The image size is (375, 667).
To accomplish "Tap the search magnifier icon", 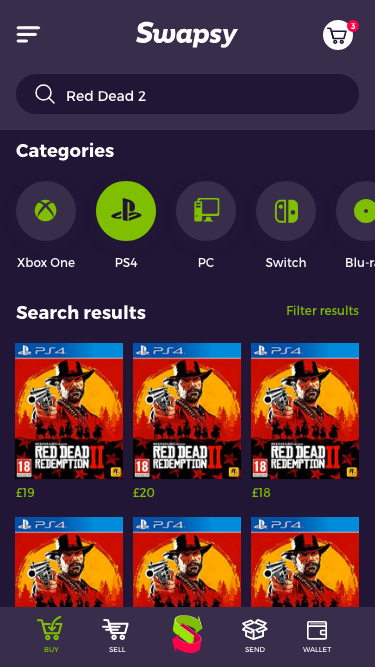I will tap(45, 94).
